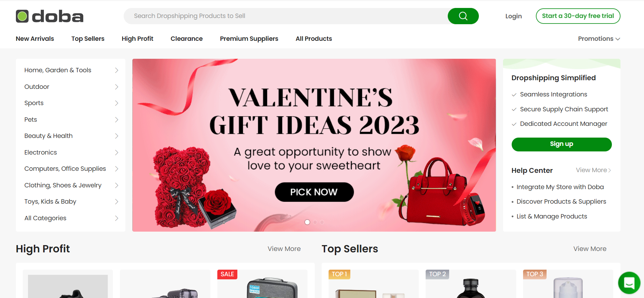The height and width of the screenshot is (298, 644).
Task: Expand the Promotions dropdown
Action: (599, 39)
